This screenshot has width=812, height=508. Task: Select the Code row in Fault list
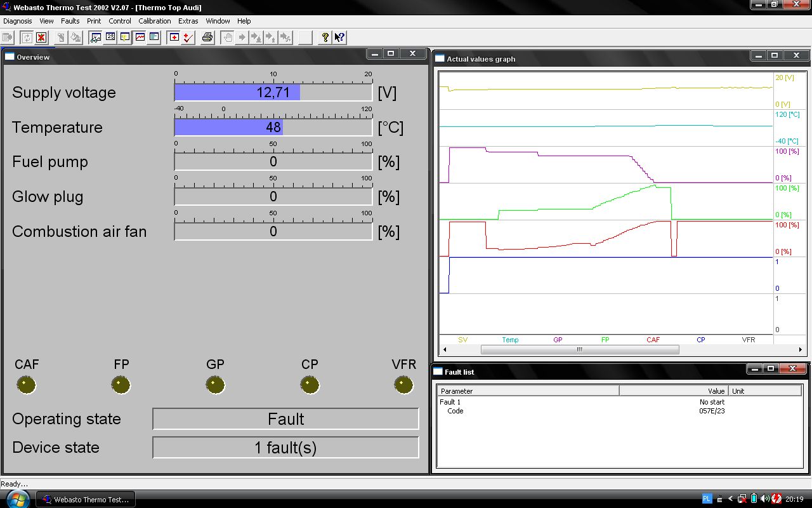click(620, 411)
